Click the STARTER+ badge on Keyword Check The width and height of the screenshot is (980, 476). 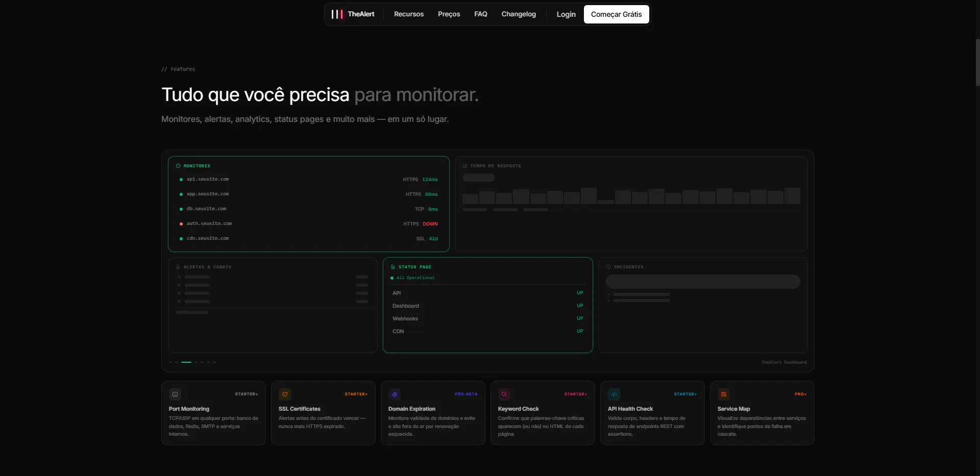[x=576, y=394]
